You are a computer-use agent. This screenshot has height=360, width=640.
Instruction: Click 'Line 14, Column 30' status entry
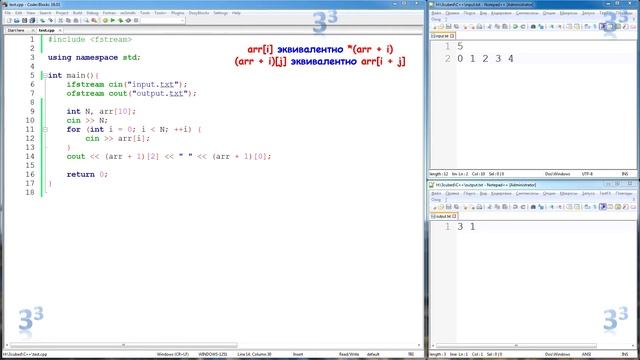(x=254, y=354)
